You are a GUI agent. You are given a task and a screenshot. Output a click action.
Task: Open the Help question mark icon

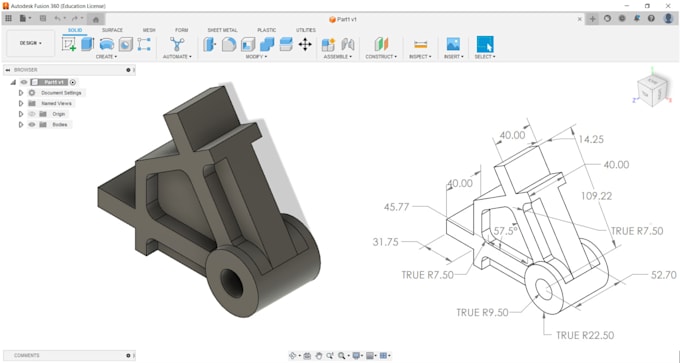pos(651,19)
